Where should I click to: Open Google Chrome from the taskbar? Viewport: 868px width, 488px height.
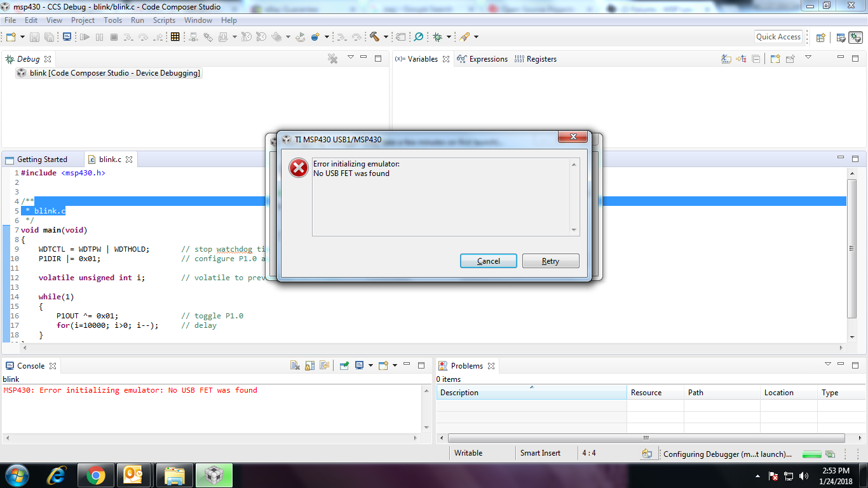point(95,475)
